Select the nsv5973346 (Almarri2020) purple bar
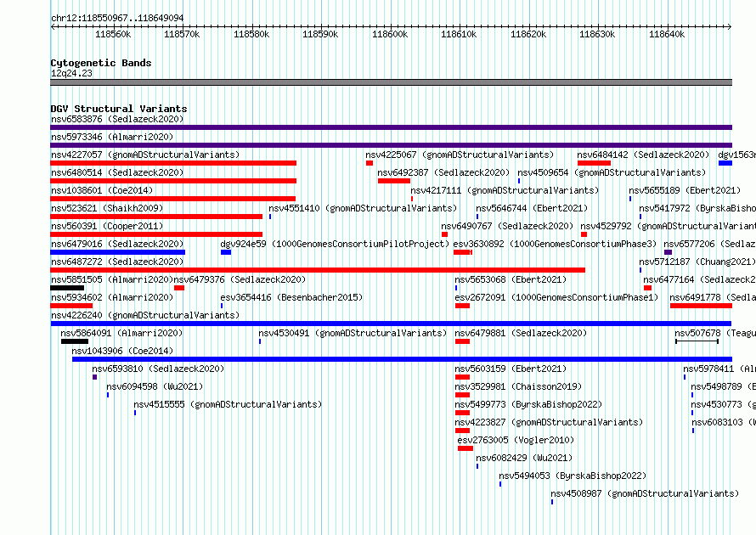Image resolution: width=756 pixels, height=535 pixels. pos(391,145)
